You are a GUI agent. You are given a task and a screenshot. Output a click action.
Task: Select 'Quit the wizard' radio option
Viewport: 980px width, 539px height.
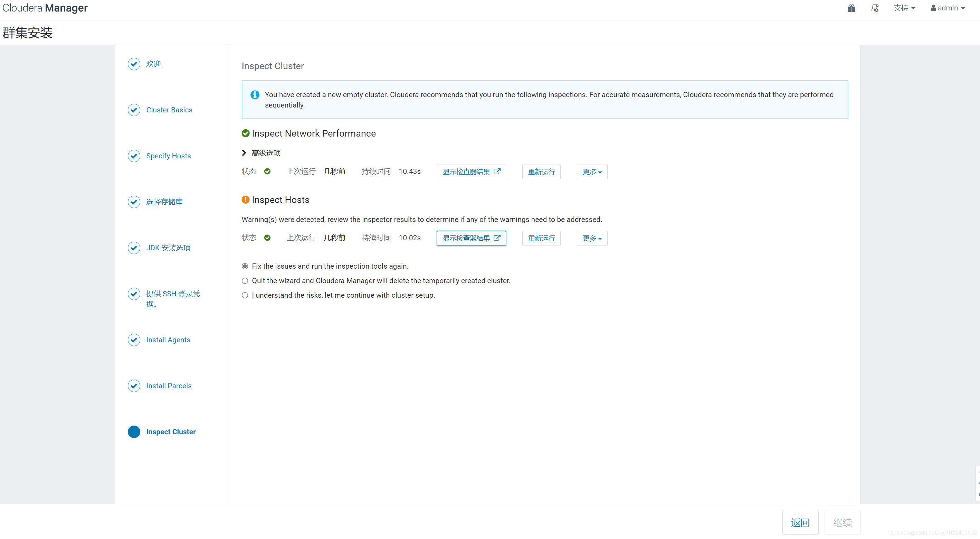point(245,280)
